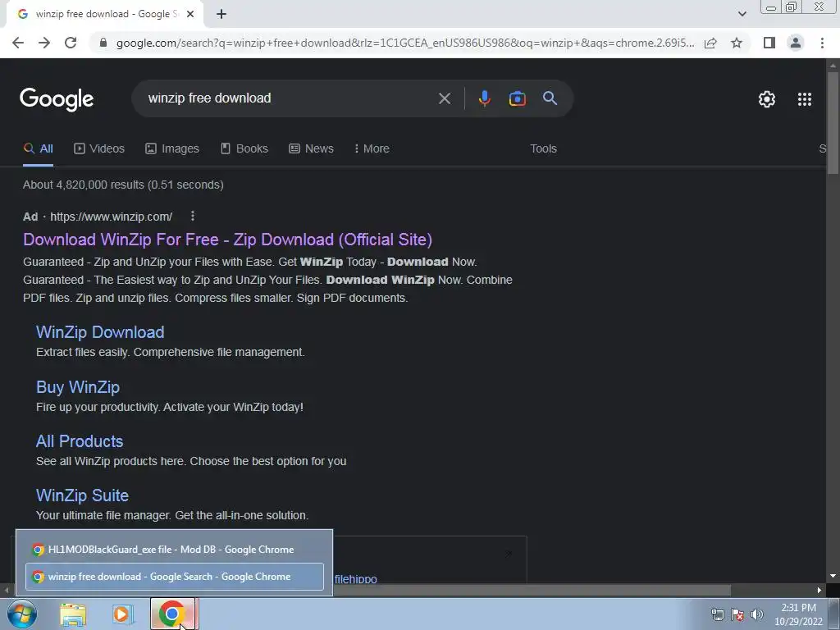Switch to the Images results tab
This screenshot has height=630, width=840.
(x=172, y=149)
